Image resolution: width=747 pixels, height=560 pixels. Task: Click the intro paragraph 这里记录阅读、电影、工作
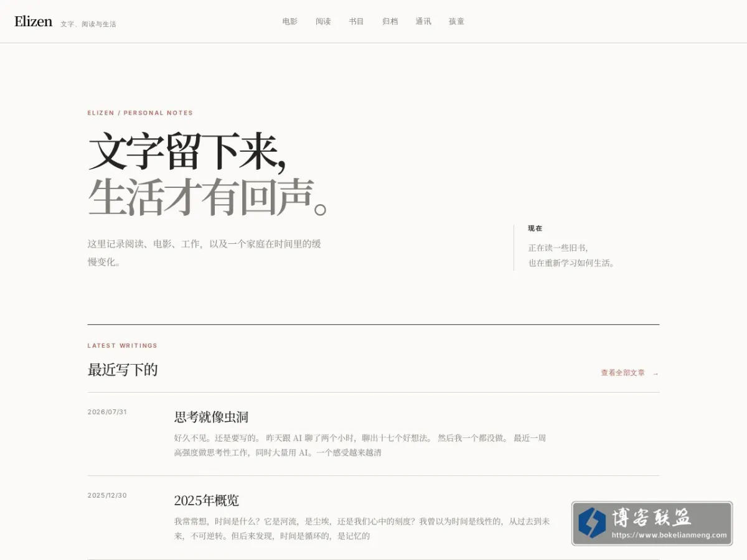(x=204, y=253)
